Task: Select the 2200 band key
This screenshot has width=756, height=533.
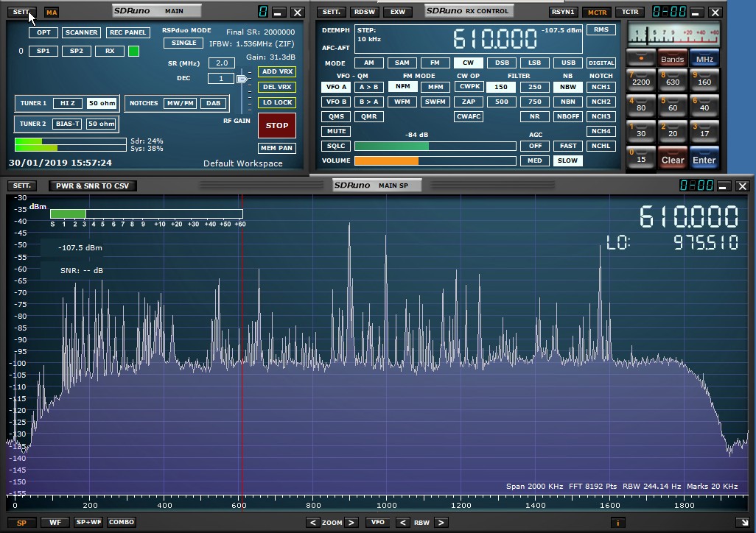Action: (641, 79)
